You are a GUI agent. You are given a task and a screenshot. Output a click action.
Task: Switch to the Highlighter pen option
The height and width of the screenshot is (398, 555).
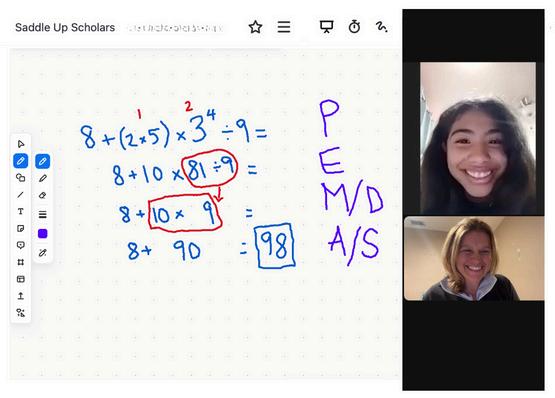click(x=42, y=178)
